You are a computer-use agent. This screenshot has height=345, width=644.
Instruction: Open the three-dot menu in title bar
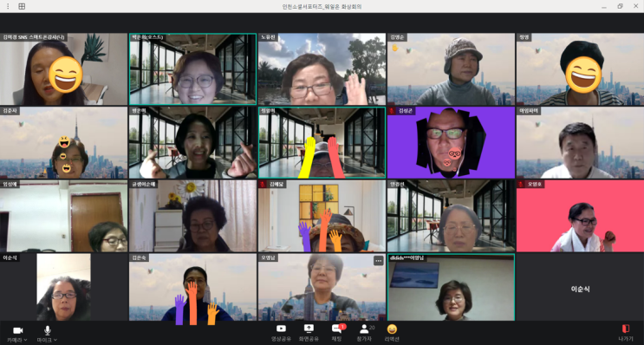[8, 6]
